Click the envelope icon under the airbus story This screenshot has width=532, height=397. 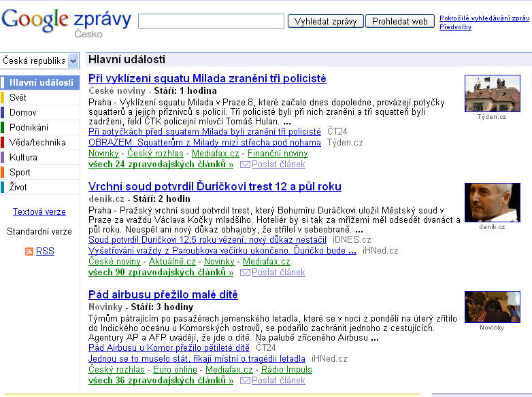pos(245,381)
